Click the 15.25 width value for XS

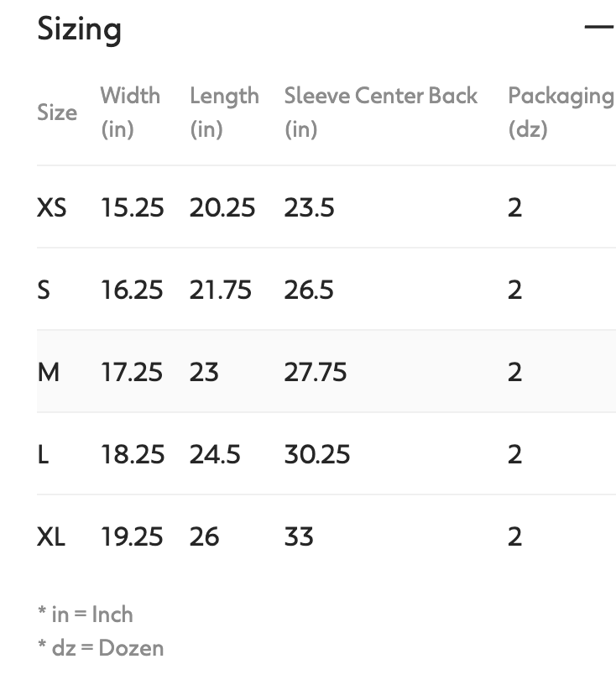[132, 207]
